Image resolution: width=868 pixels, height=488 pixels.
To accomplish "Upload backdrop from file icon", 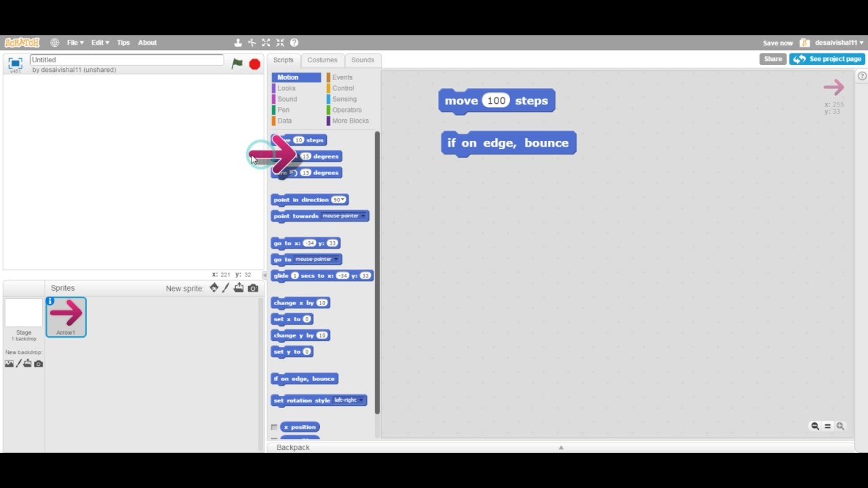I will (x=28, y=364).
